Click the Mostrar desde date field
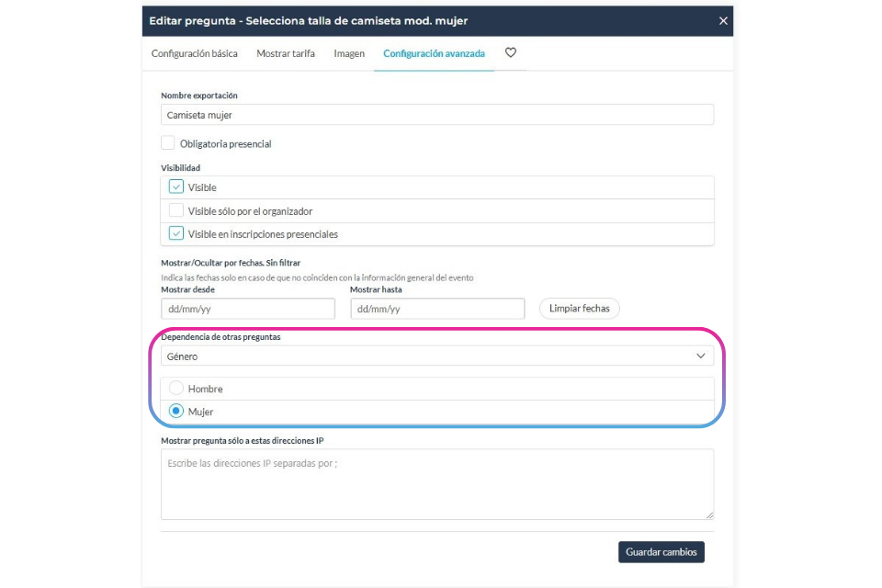 point(248,309)
